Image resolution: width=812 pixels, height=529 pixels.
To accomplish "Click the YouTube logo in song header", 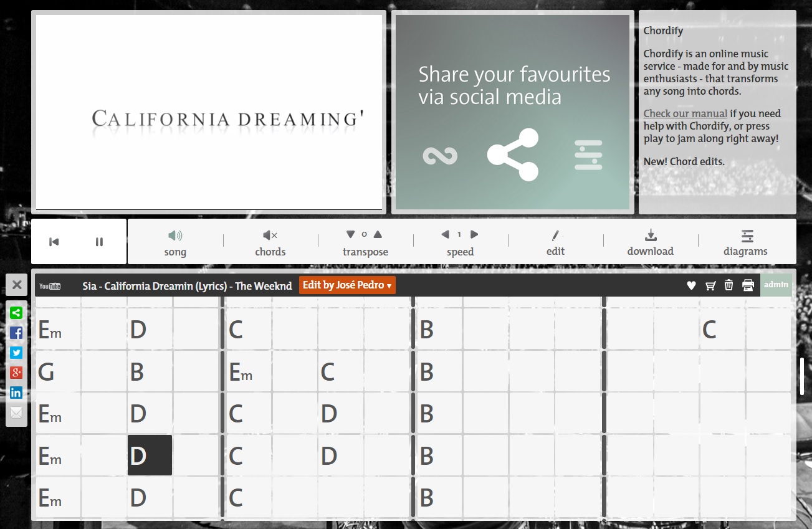I will (50, 286).
